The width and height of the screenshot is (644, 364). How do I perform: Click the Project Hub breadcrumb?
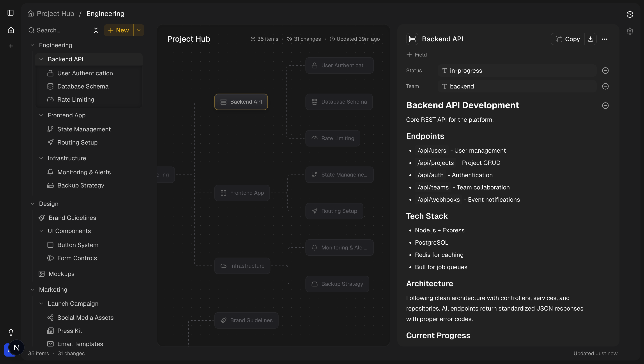(55, 13)
